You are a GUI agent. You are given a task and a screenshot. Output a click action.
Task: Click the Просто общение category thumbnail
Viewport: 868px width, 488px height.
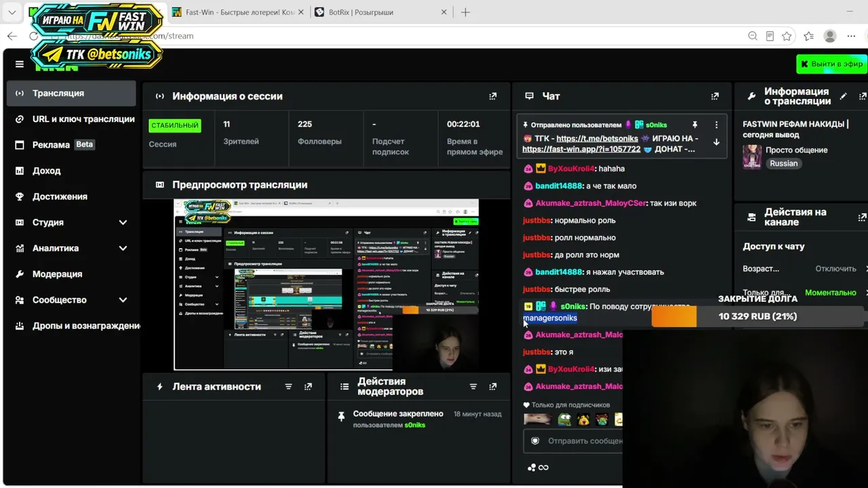tap(752, 157)
